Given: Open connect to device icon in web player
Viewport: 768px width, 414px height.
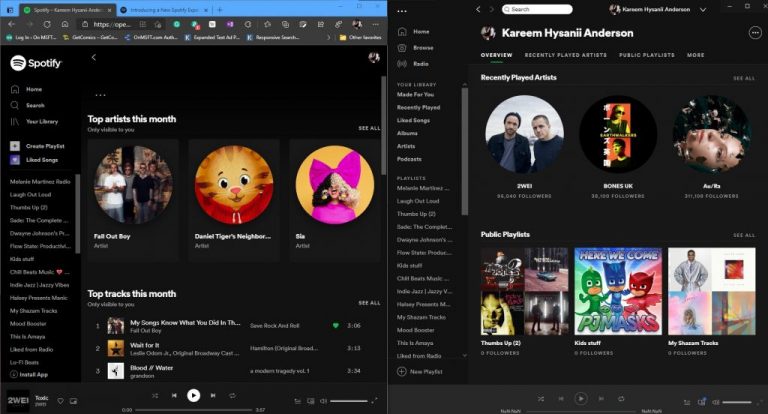Looking at the screenshot, I should pos(311,401).
